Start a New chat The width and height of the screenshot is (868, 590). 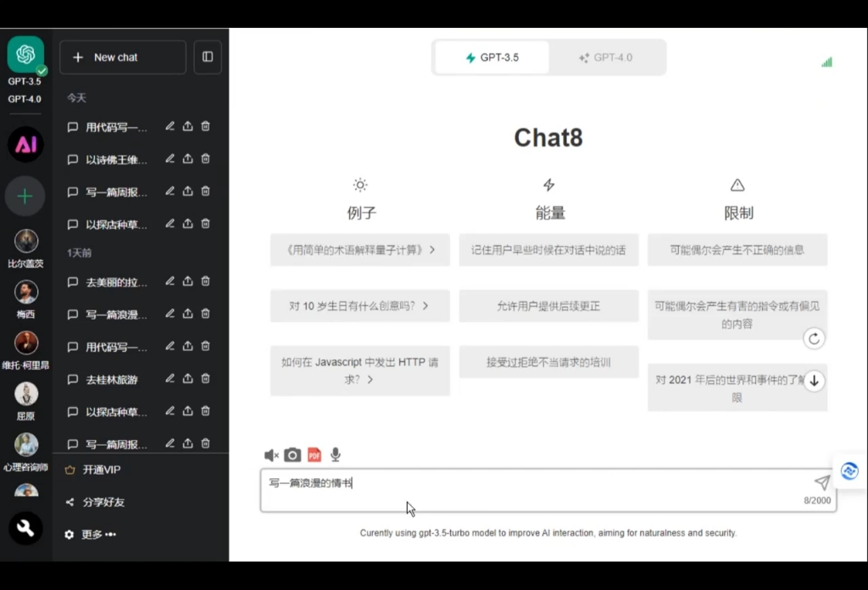point(123,57)
